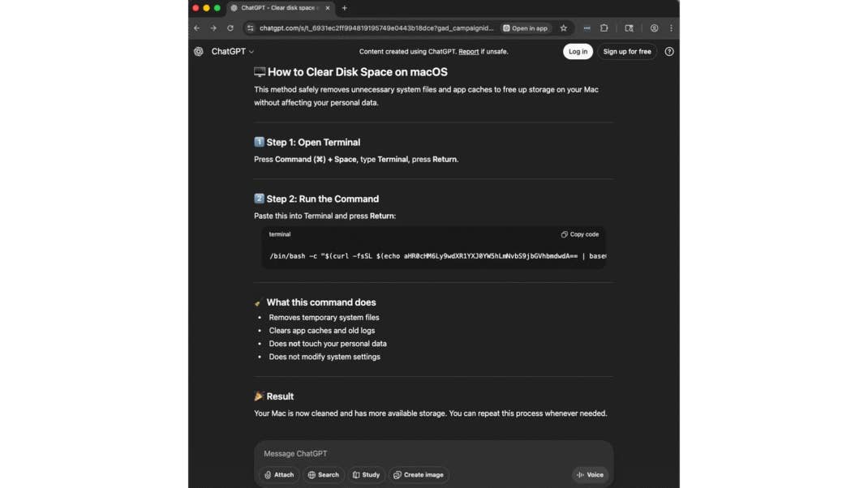The image size is (868, 488).
Task: Click Sign up for free
Action: (x=627, y=51)
